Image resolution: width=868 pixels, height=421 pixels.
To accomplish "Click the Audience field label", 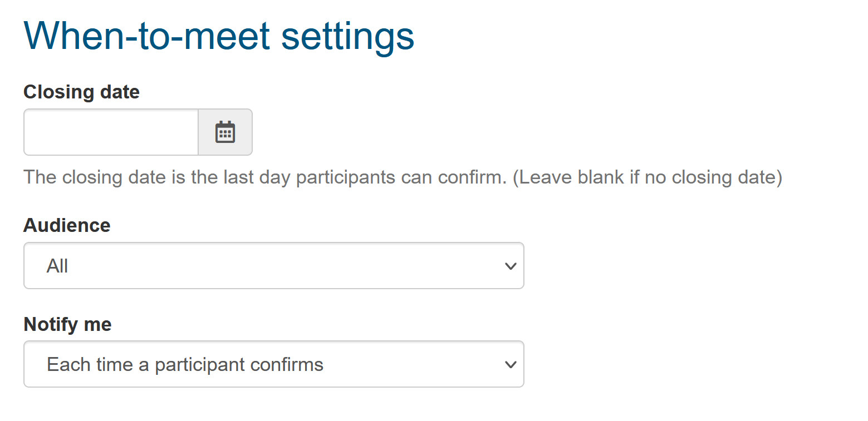I will (x=67, y=225).
